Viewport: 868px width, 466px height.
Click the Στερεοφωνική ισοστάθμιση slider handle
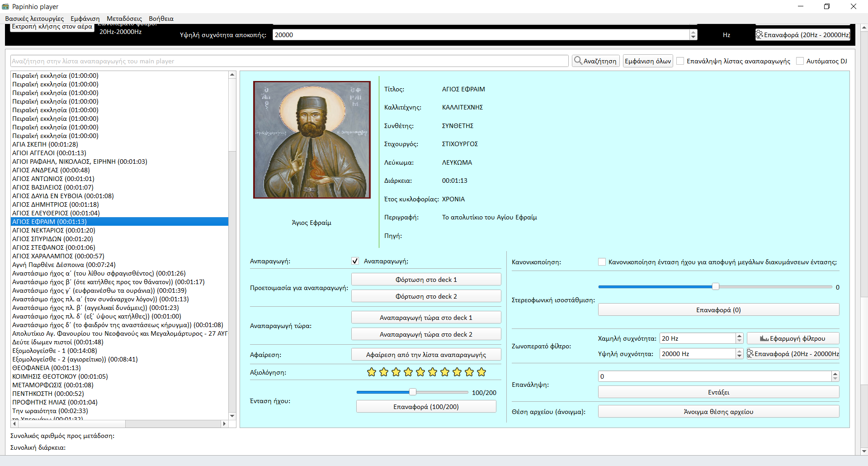click(716, 286)
